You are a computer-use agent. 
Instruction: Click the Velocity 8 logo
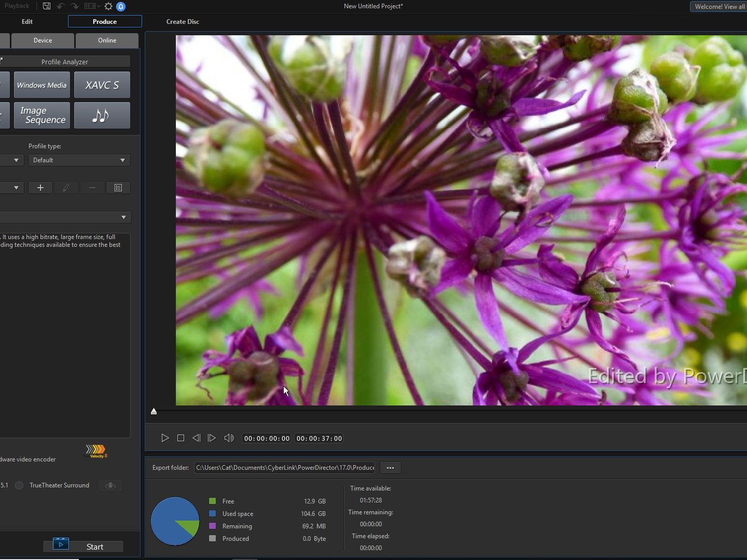tap(96, 451)
